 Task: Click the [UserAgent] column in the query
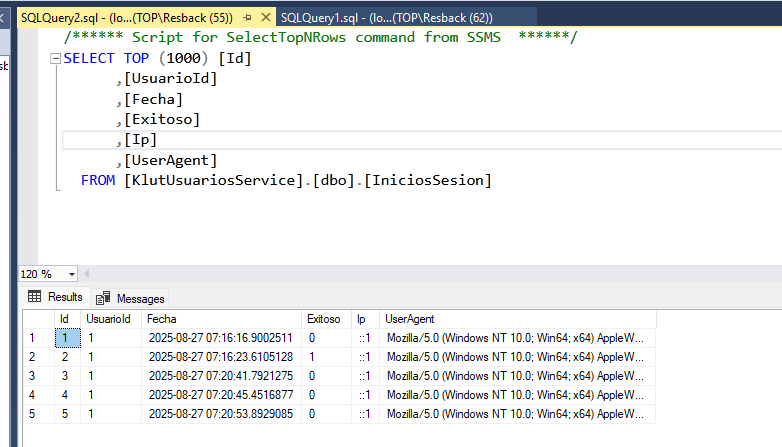(170, 161)
